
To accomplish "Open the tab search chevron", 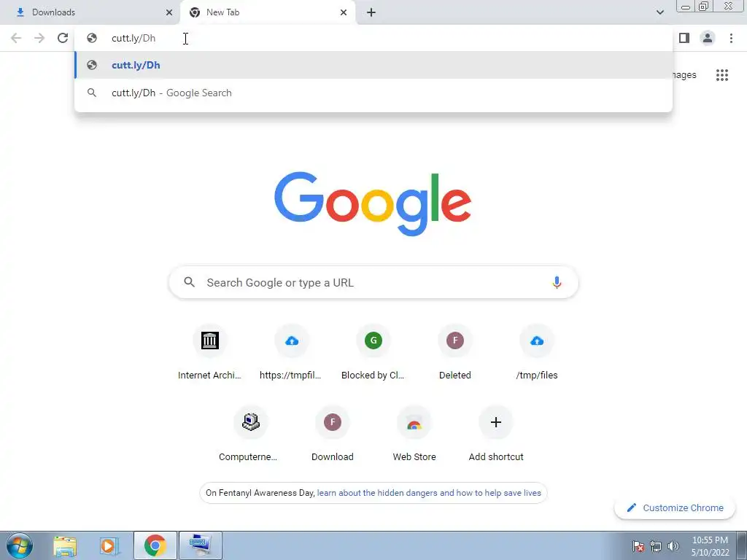I will pos(659,12).
